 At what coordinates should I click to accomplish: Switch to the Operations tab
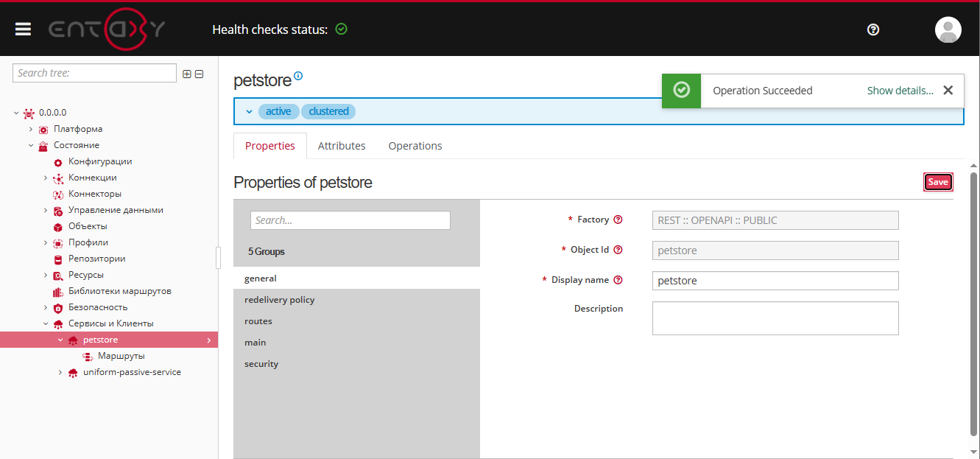[415, 146]
